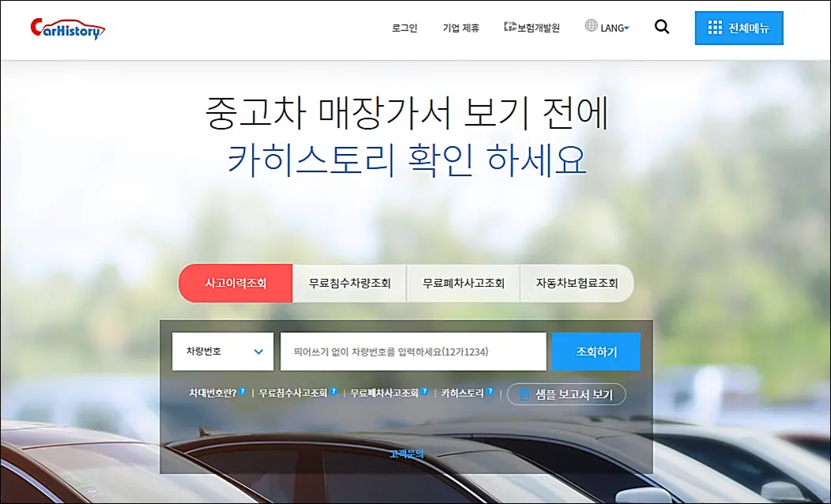Click the CarHistory logo

tap(67, 28)
